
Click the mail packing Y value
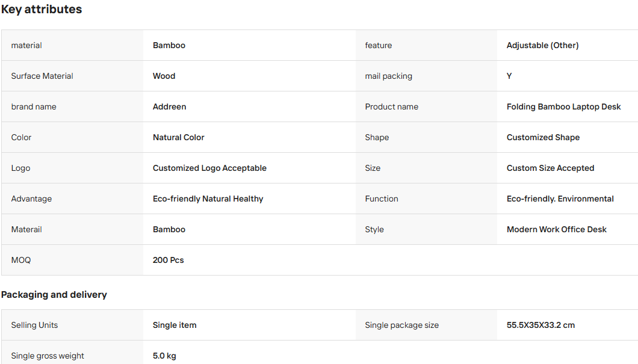(x=509, y=76)
